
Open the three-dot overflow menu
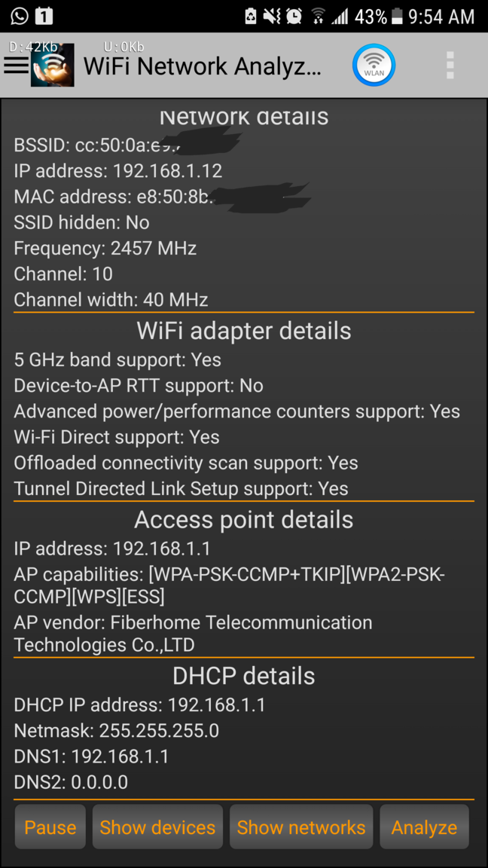click(450, 66)
